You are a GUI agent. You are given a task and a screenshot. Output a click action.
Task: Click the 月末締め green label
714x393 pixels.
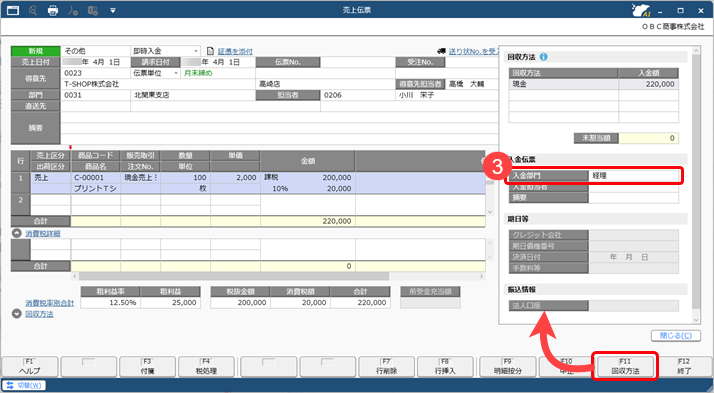click(198, 73)
